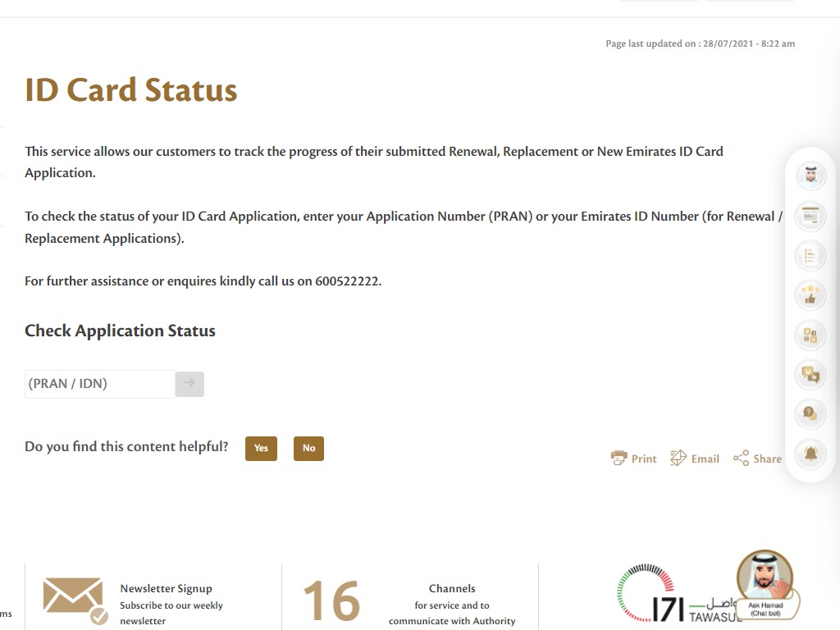Click the Share icon

point(741,458)
